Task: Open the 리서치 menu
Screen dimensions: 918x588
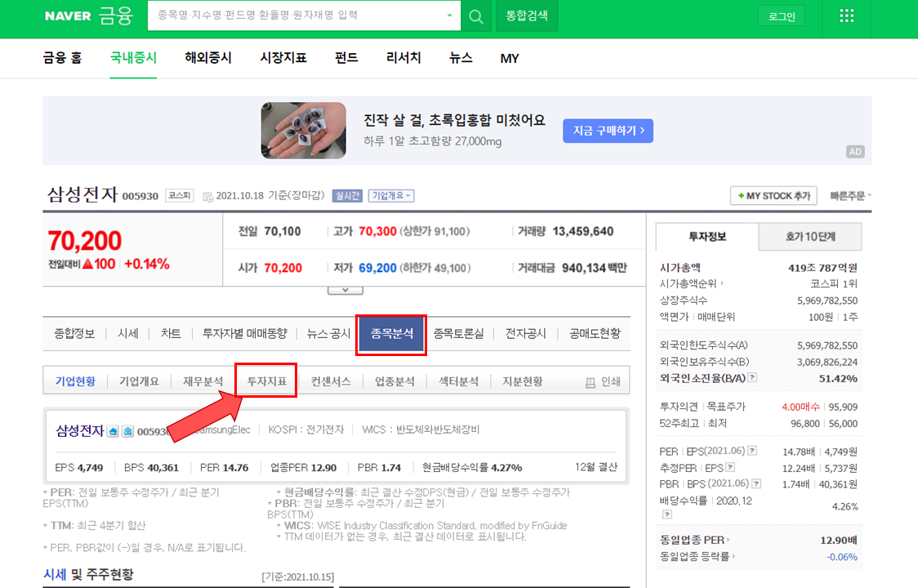Action: click(x=403, y=58)
